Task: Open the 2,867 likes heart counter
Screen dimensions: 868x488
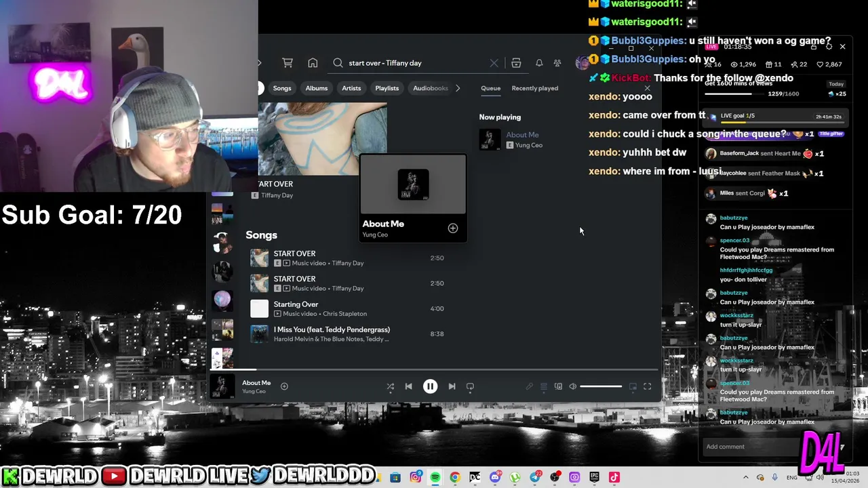Action: coord(829,64)
